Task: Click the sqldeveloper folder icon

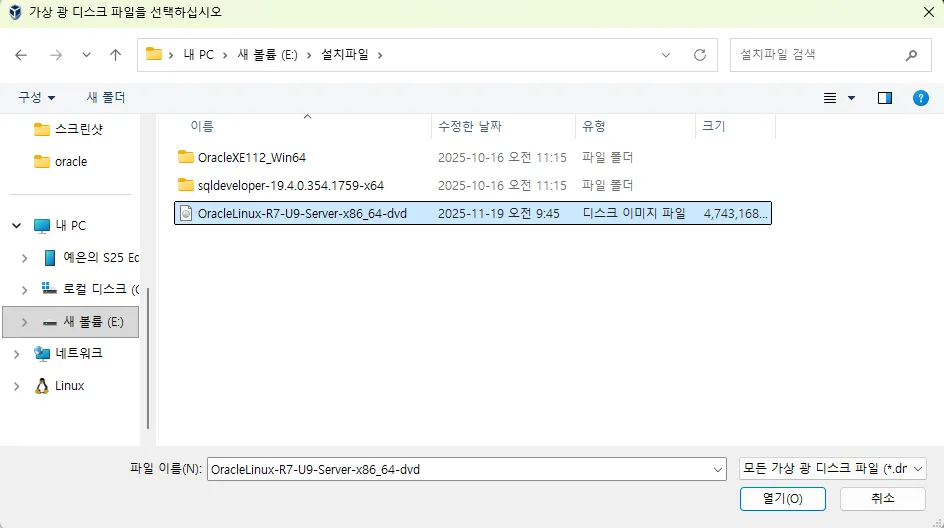Action: pos(186,185)
